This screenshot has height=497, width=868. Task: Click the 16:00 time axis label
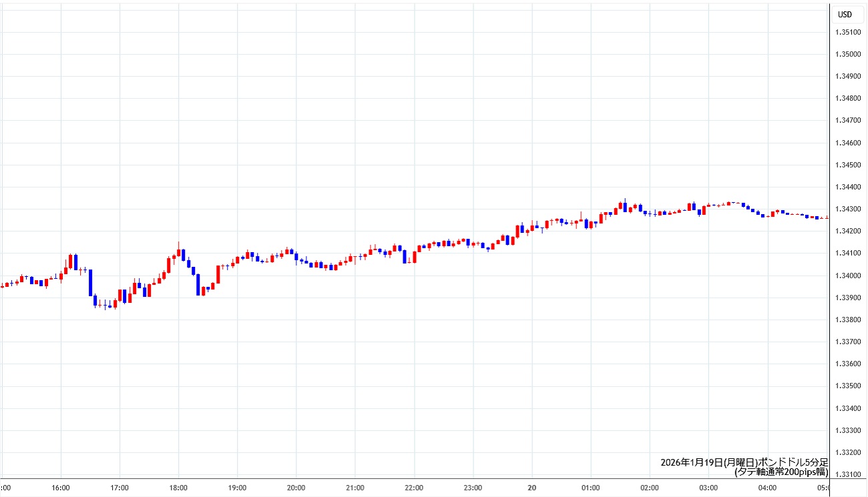61,488
